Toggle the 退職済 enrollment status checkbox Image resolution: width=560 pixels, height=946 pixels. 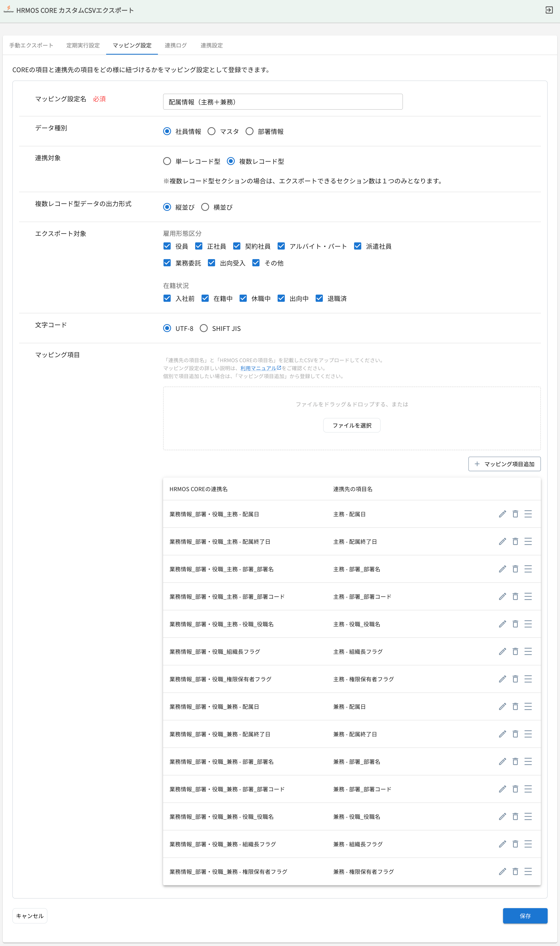(319, 298)
